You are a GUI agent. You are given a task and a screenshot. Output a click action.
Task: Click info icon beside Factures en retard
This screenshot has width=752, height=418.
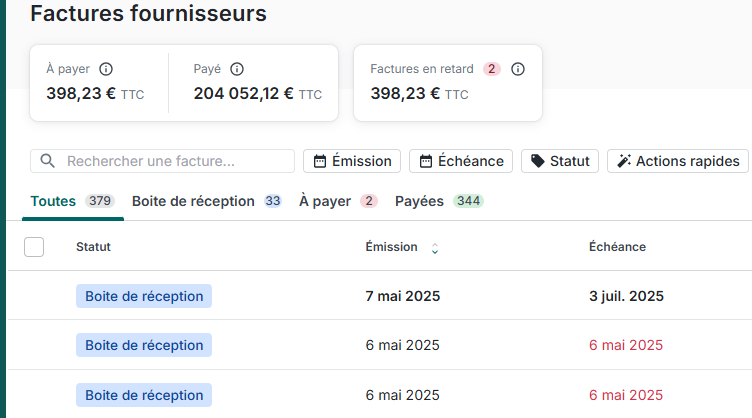pyautogui.click(x=518, y=69)
